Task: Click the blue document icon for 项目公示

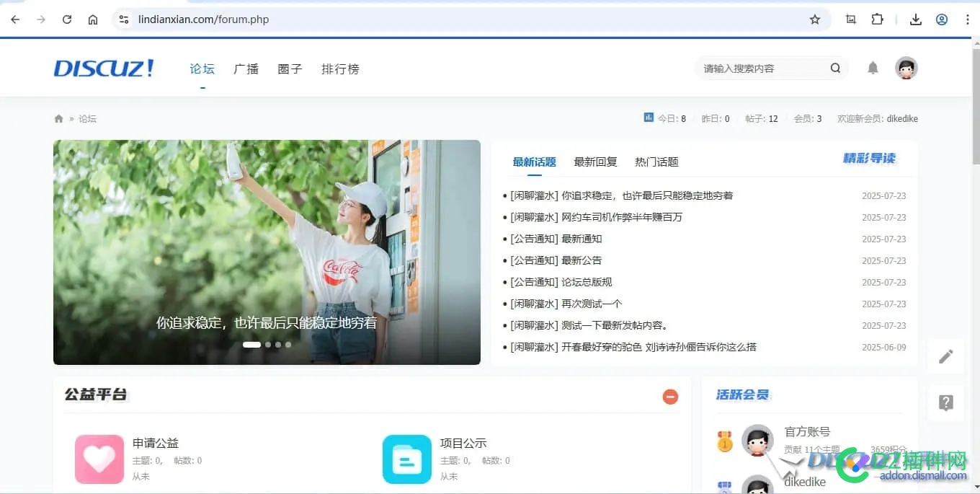Action: pos(406,459)
